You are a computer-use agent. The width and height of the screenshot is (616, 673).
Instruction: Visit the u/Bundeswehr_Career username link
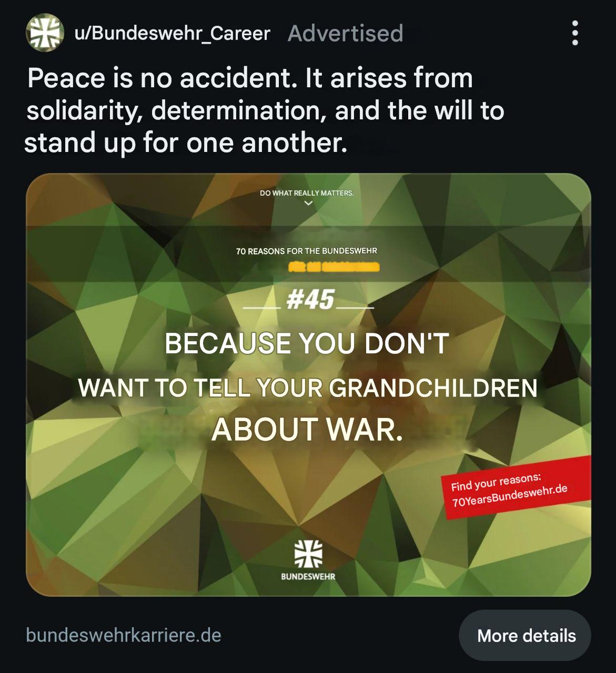(173, 33)
